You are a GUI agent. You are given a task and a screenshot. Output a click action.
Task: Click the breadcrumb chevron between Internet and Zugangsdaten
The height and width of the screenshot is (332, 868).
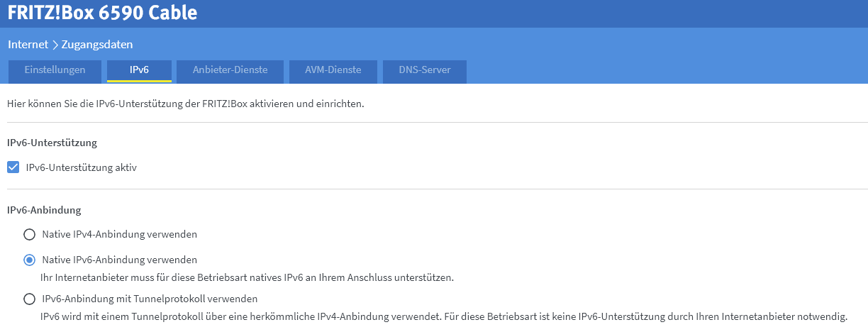tap(55, 45)
